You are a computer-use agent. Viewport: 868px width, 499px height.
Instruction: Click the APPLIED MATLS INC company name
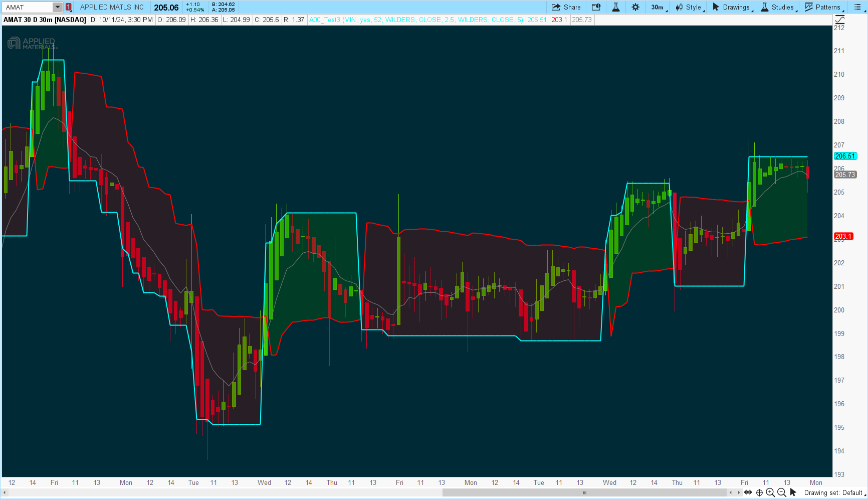112,7
